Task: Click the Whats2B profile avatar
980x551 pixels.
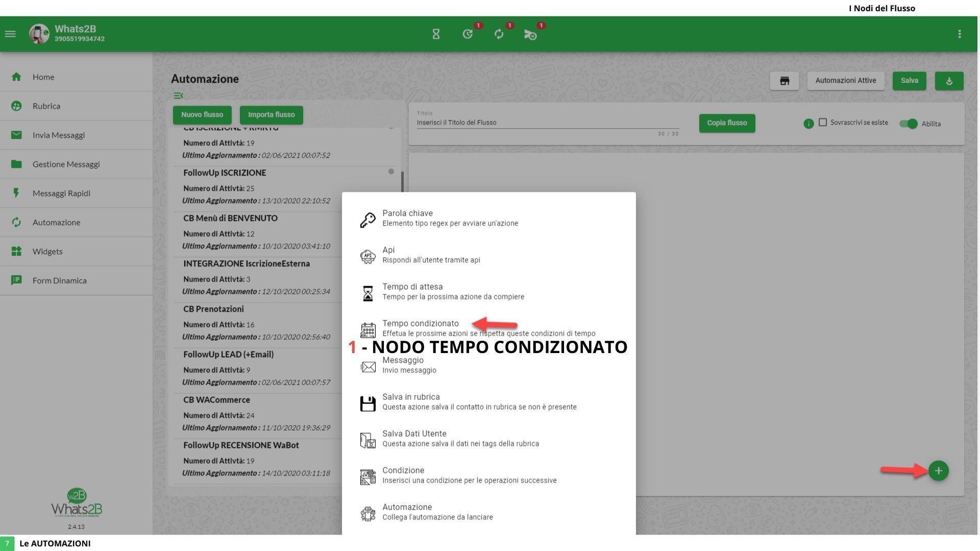Action: pyautogui.click(x=39, y=34)
